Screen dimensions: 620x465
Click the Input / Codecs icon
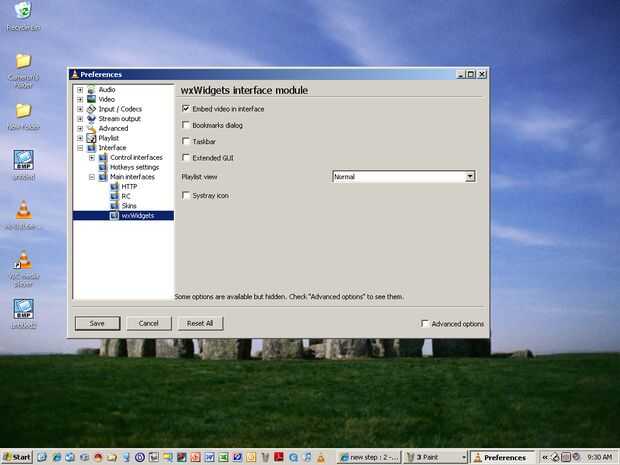click(91, 109)
